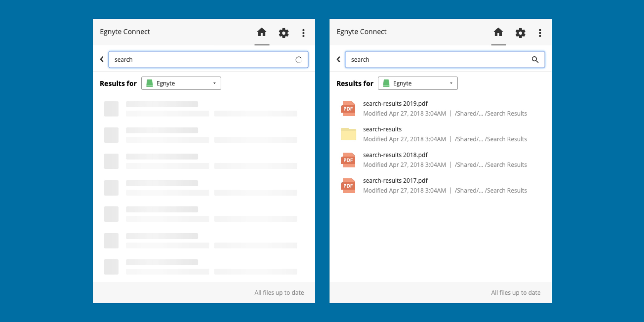Screen dimensions: 644x322
Task: Click search field in left panel
Action: point(199,60)
